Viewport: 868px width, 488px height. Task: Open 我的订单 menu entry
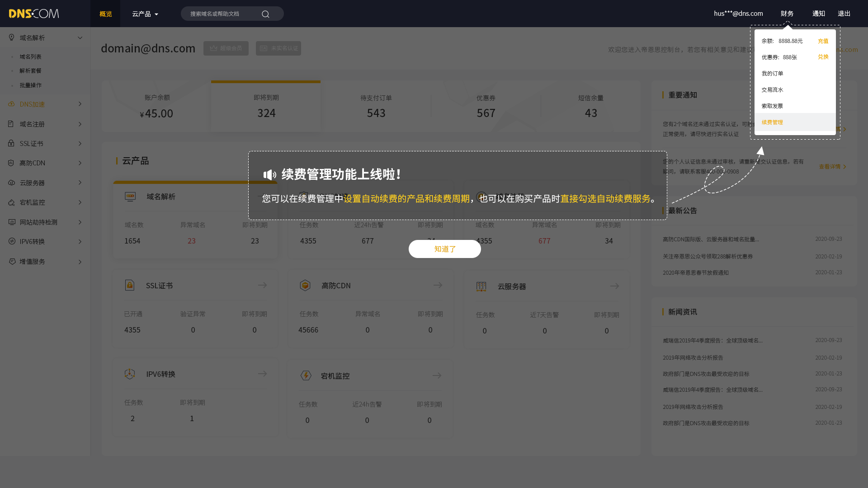click(x=772, y=73)
